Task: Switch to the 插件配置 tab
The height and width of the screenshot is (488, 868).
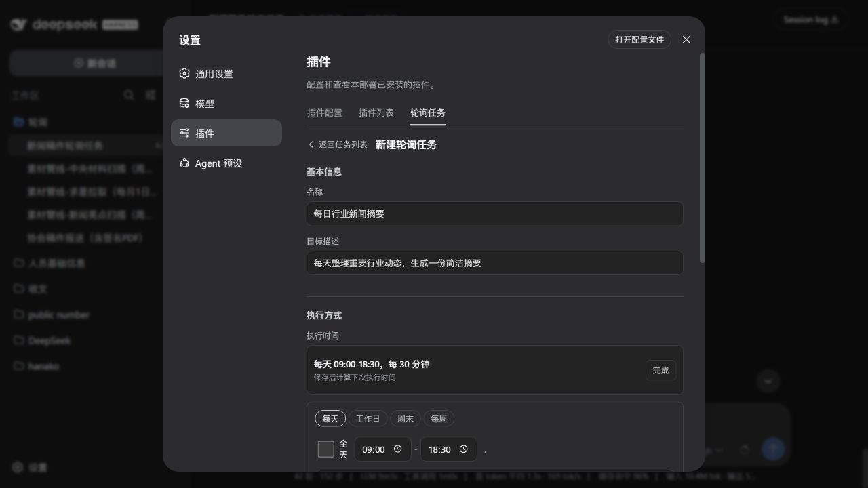Action: click(x=325, y=113)
